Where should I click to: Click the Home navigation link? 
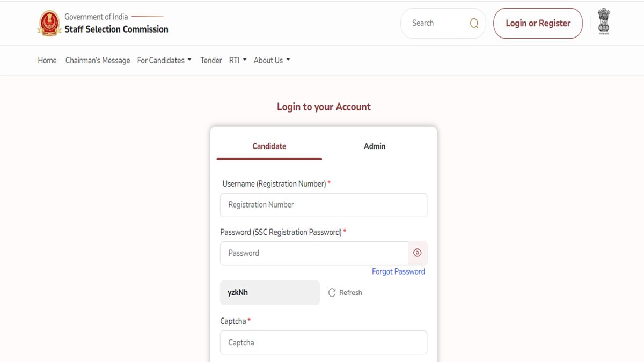pos(47,60)
